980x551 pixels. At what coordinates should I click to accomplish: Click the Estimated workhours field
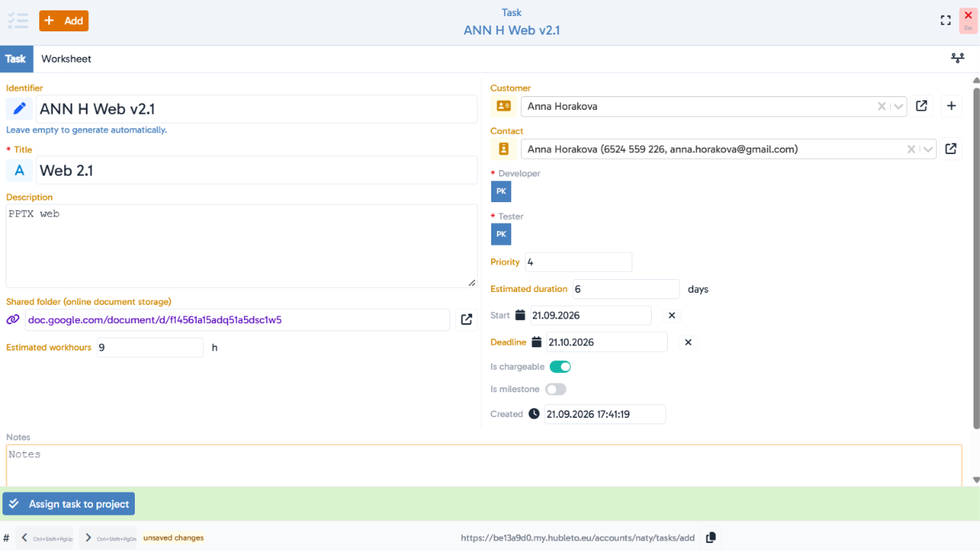(x=150, y=347)
